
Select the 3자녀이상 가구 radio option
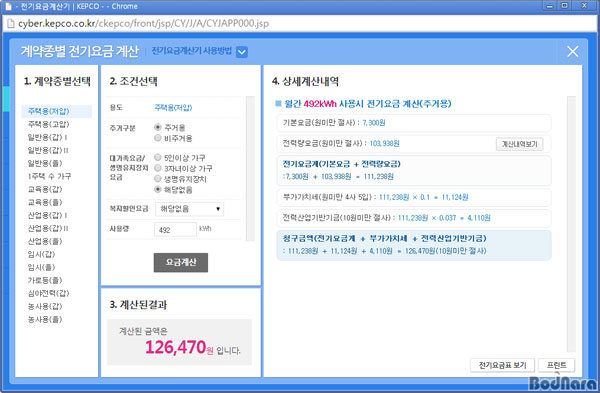[158, 168]
